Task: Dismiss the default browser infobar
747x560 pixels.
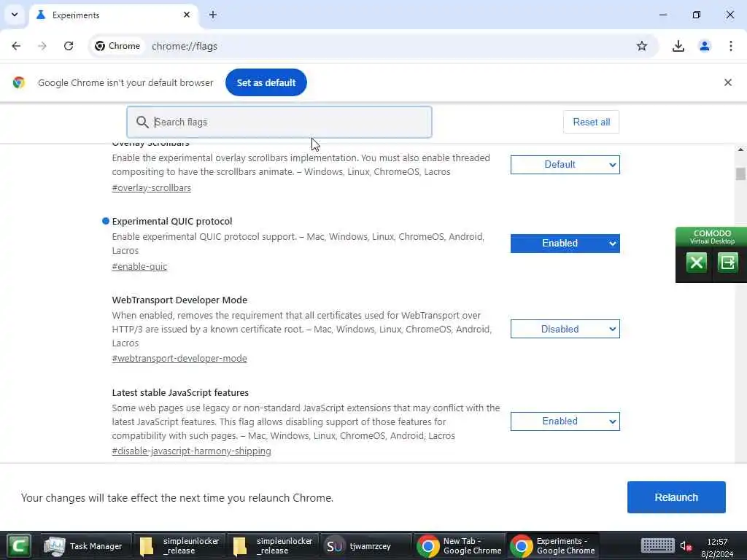Action: click(x=727, y=82)
